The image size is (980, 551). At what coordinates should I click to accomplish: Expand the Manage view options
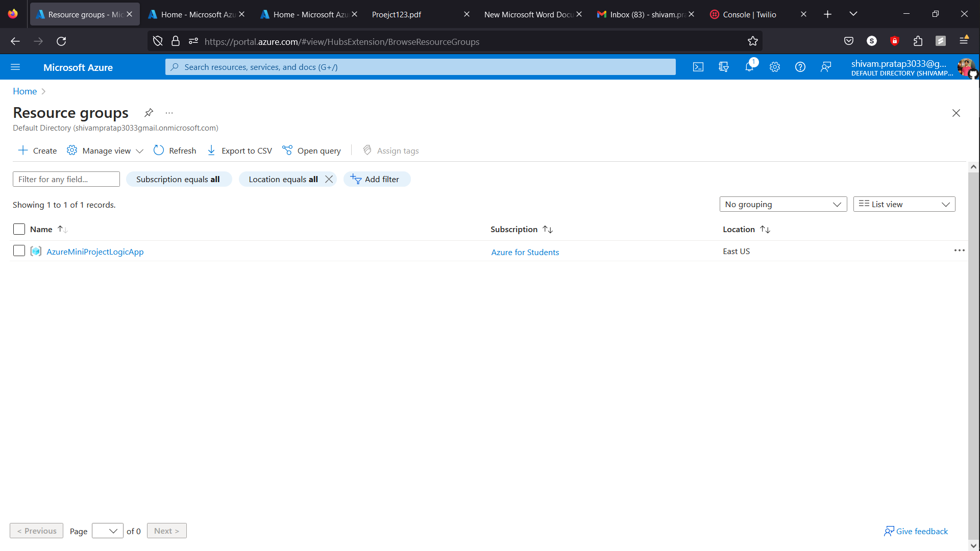point(105,151)
